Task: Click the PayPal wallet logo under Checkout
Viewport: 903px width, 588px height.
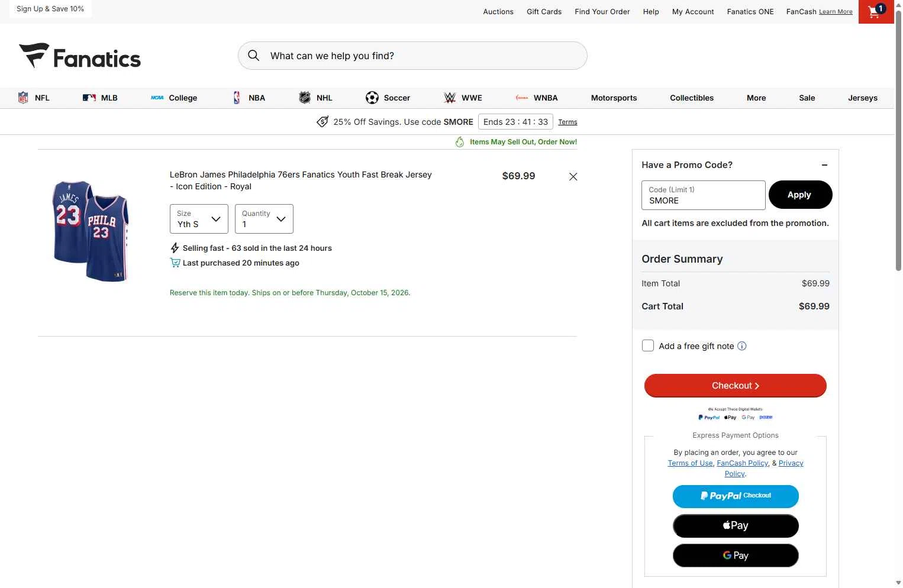Action: tap(709, 417)
